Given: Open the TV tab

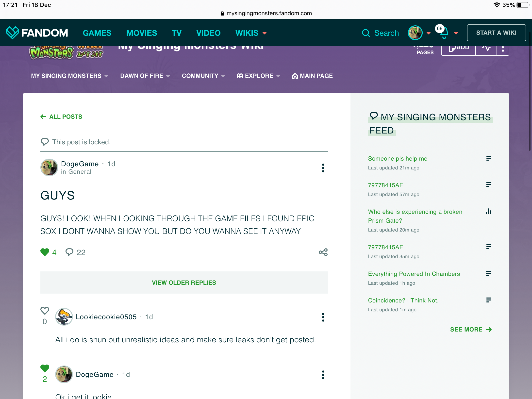Looking at the screenshot, I should [x=177, y=33].
